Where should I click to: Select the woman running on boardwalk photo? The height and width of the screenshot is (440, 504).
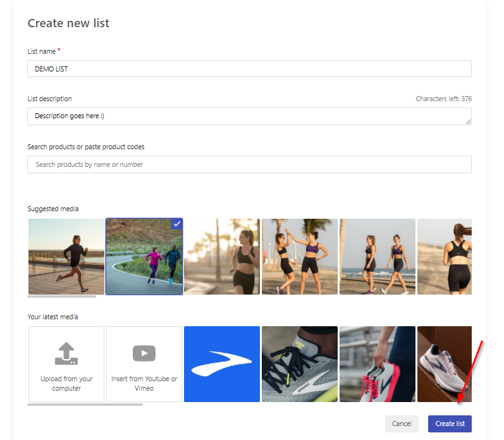(x=66, y=257)
